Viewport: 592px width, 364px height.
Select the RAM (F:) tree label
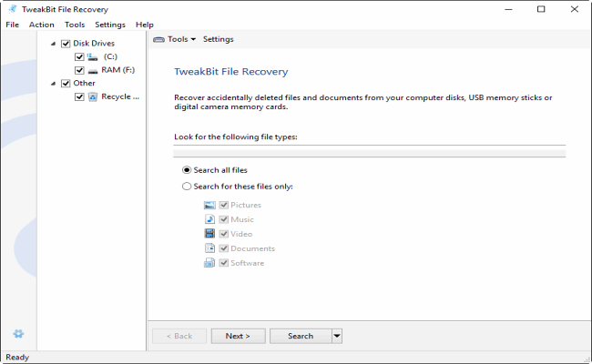[118, 70]
